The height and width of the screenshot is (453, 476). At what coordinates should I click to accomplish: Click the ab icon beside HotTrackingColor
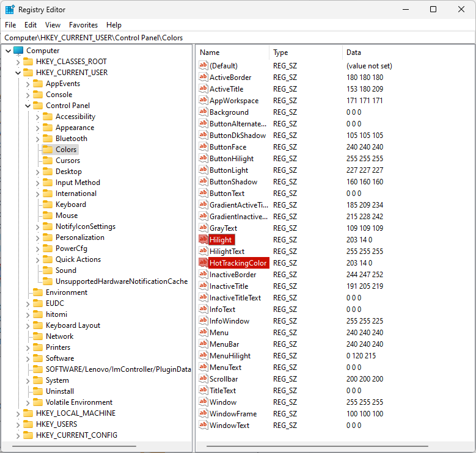point(203,263)
